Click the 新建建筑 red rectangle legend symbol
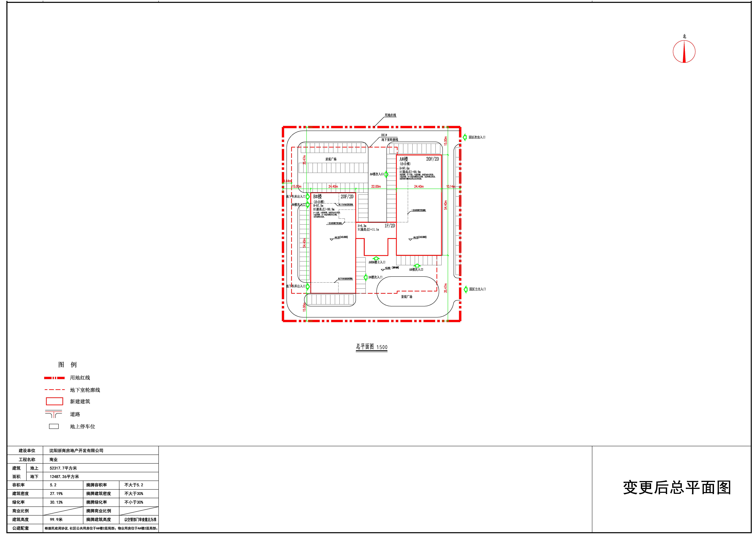This screenshot has width=756, height=534. 54,401
